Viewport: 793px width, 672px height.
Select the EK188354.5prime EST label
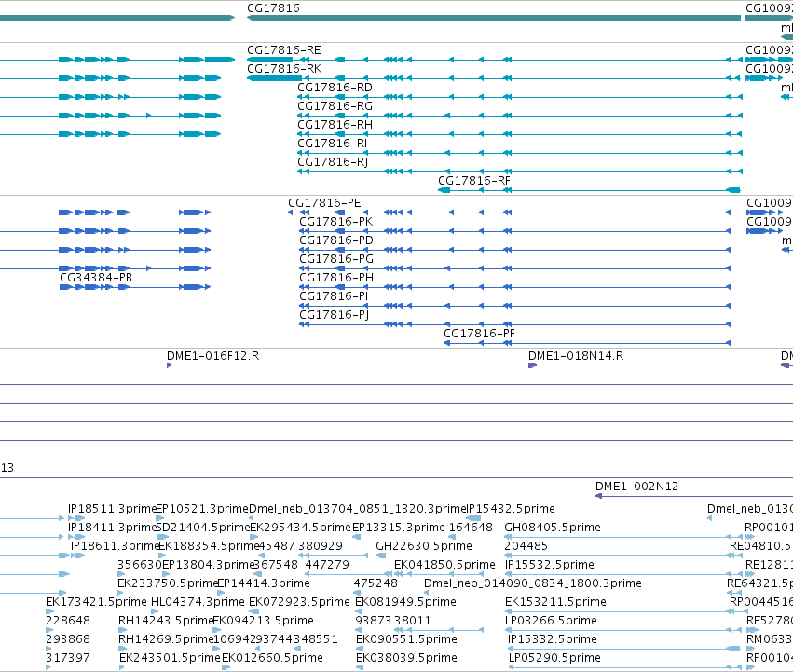[209, 546]
